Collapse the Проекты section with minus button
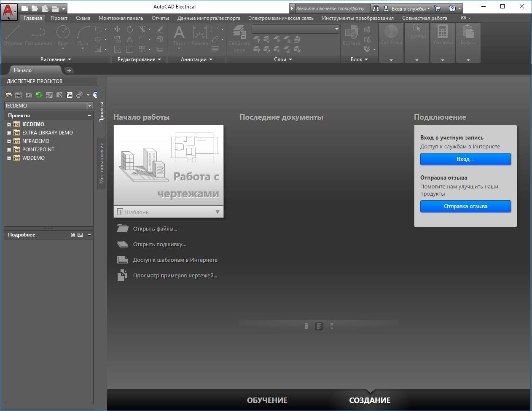Viewport: 532px width, 411px height. pyautogui.click(x=89, y=115)
